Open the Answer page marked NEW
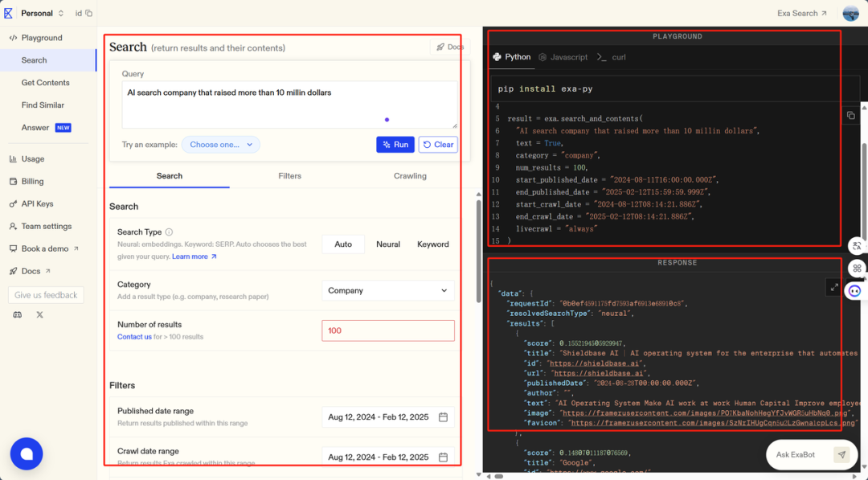 pyautogui.click(x=46, y=127)
